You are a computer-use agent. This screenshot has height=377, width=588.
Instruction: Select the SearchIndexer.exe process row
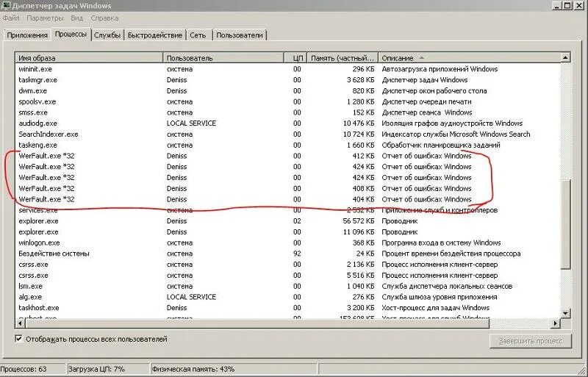[288, 134]
